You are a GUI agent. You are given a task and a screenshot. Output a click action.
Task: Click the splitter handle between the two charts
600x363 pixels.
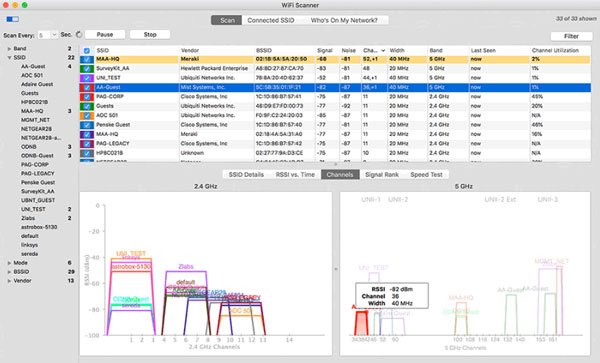pos(336,269)
